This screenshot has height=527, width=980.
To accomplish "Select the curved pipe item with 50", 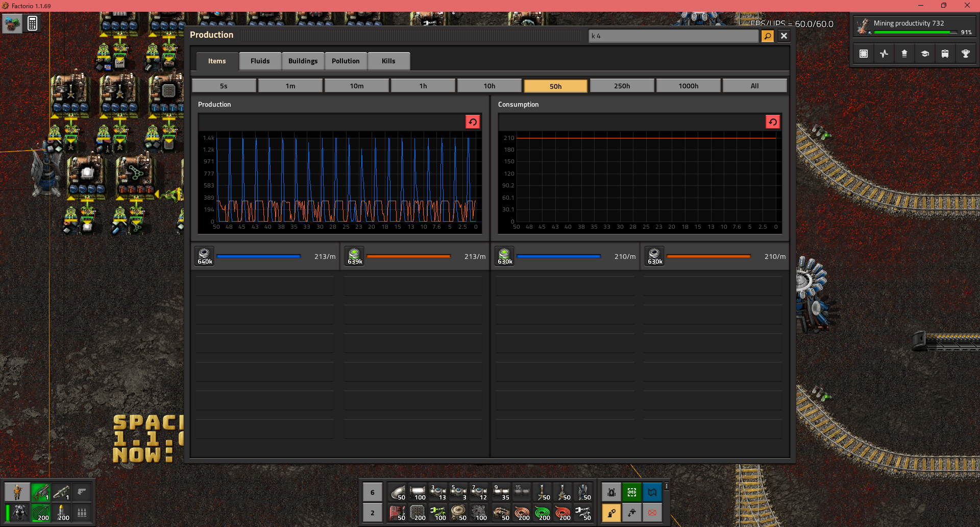I will pyautogui.click(x=398, y=492).
